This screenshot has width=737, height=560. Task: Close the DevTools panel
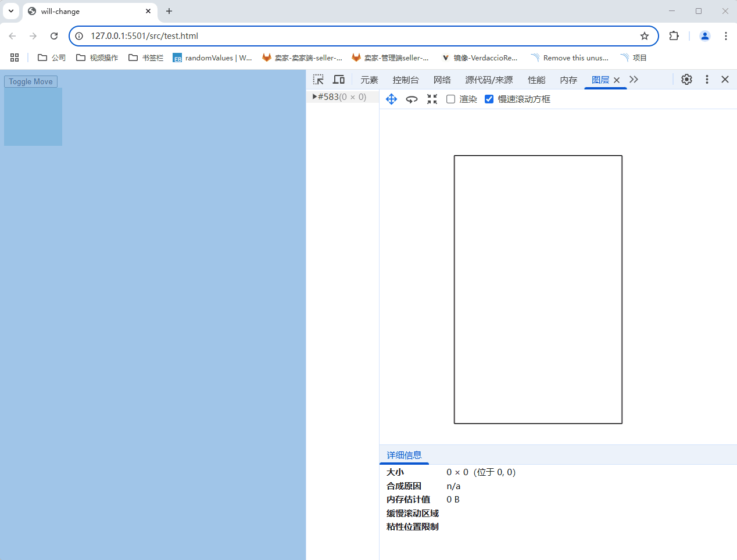click(x=725, y=80)
